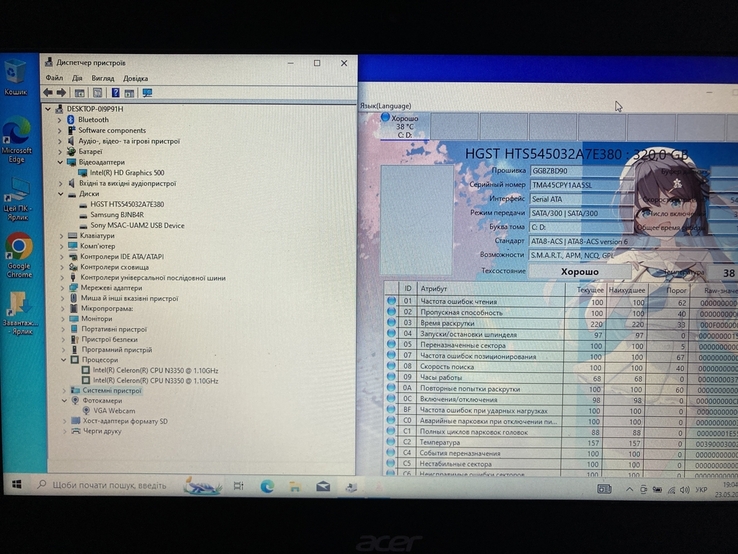Select Sony MSAC-UAM2 USB Device
This screenshot has width=738, height=554.
pos(137,225)
